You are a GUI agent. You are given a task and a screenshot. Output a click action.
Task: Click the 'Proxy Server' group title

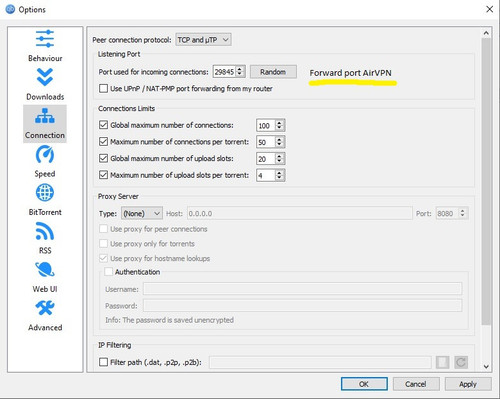118,196
